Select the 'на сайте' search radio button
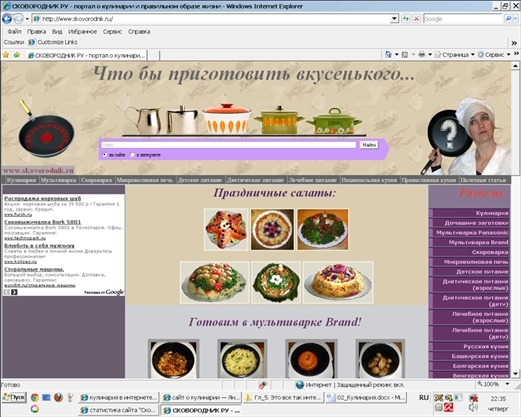 (x=105, y=155)
